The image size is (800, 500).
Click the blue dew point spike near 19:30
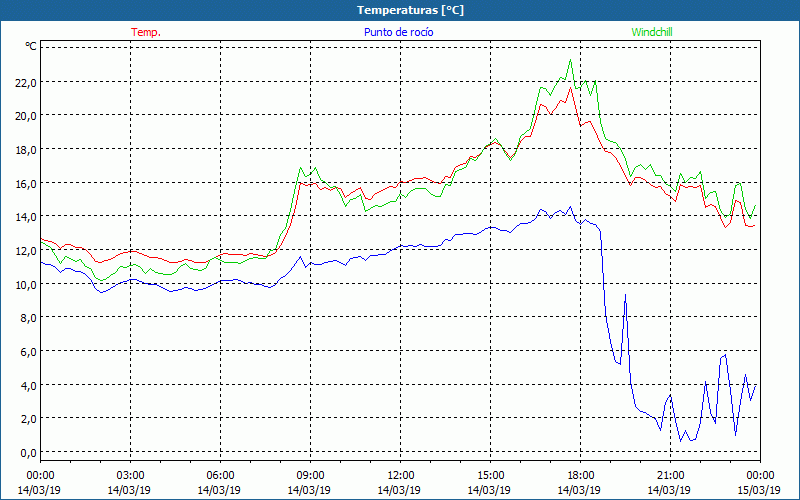tap(625, 295)
